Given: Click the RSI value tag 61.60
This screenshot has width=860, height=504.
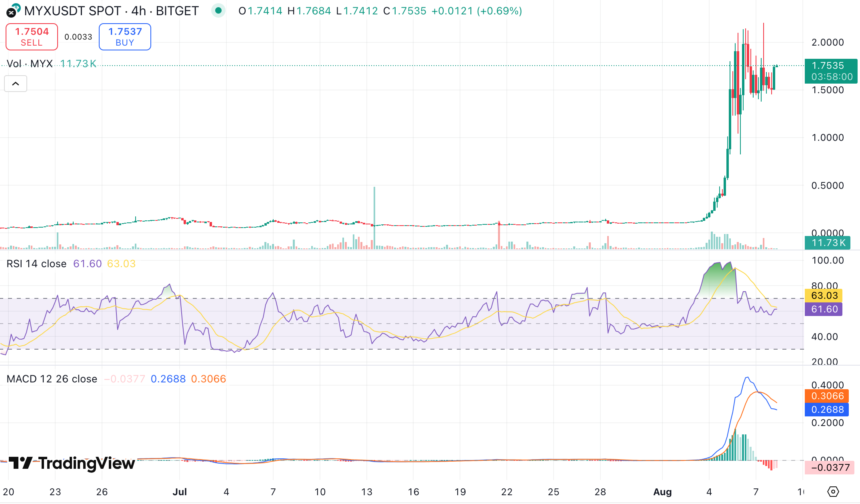Looking at the screenshot, I should pyautogui.click(x=824, y=309).
